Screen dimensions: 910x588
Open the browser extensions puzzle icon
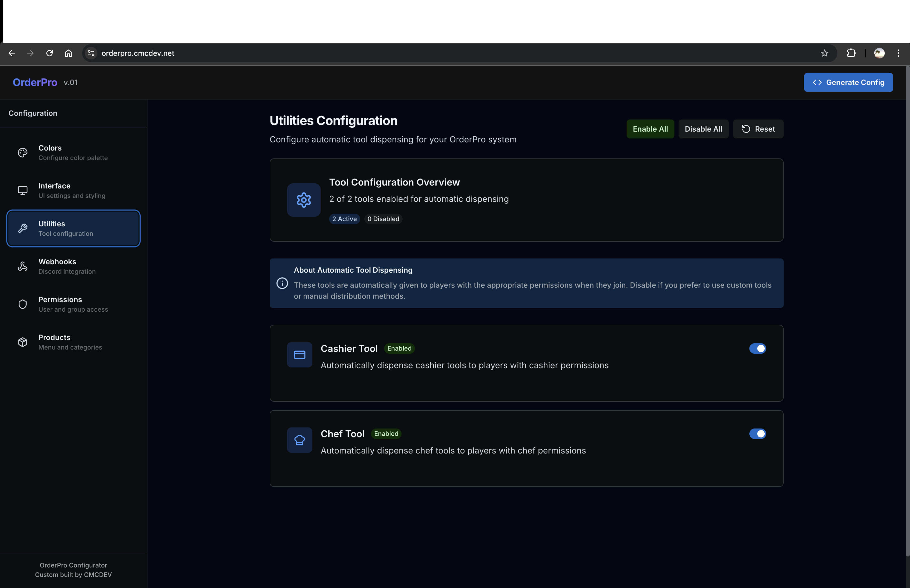[851, 53]
